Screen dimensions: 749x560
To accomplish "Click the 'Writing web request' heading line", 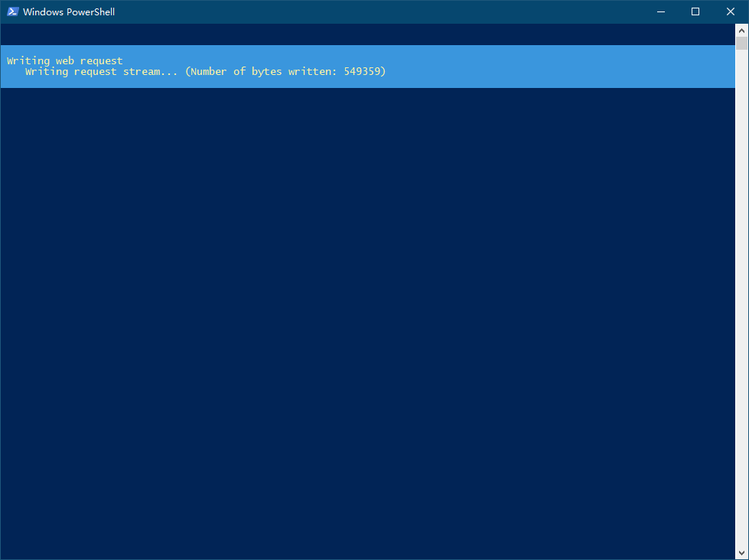I will (65, 60).
